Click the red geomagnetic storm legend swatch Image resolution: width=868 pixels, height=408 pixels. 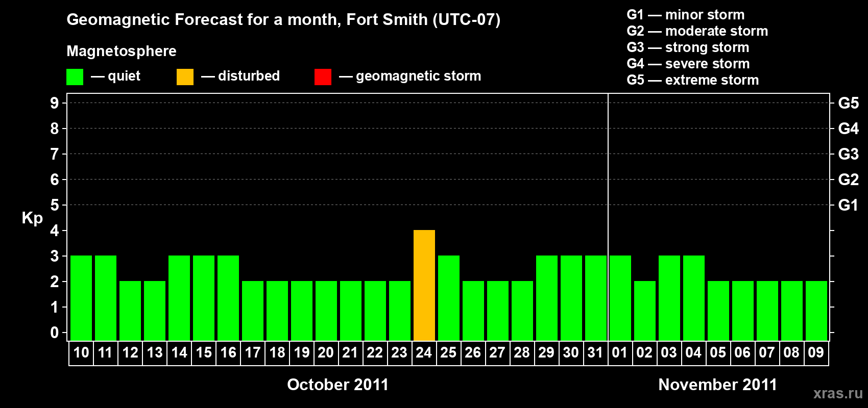click(x=323, y=77)
